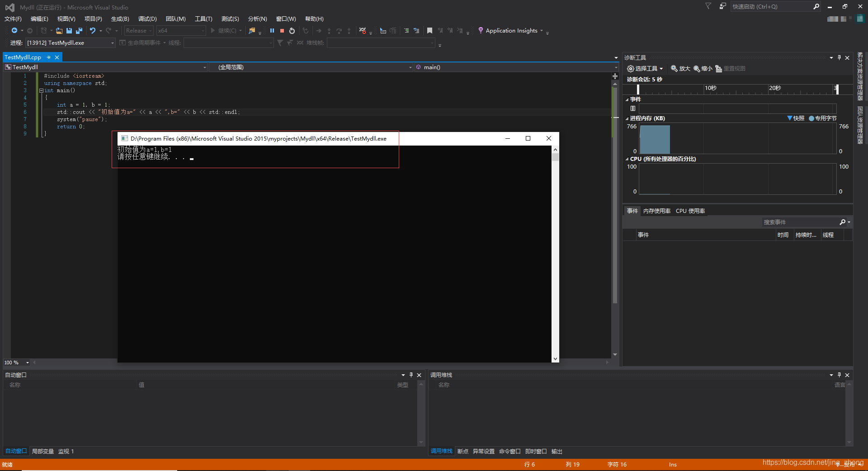Screen dimensions: 868x471
Task: Toggle the Snapshot (快照) legend marker
Action: tap(789, 118)
